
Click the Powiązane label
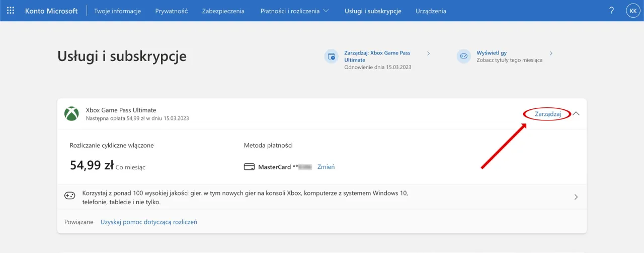click(79, 222)
